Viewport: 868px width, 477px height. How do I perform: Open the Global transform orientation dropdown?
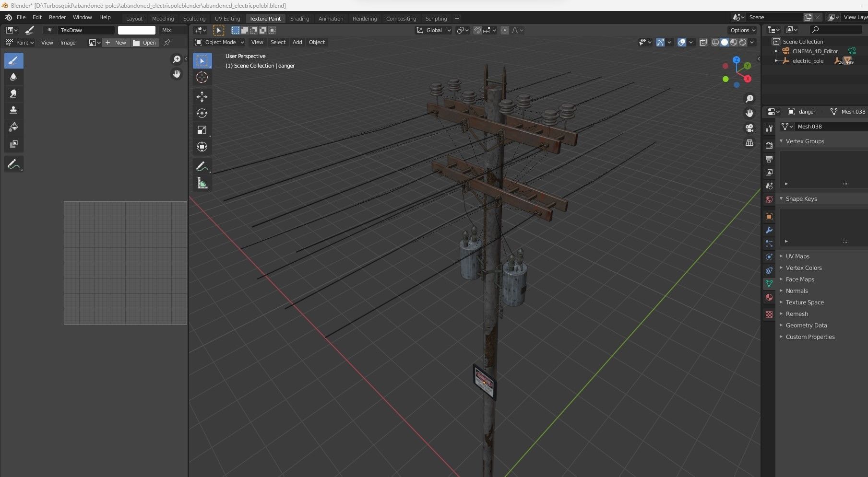tap(434, 30)
